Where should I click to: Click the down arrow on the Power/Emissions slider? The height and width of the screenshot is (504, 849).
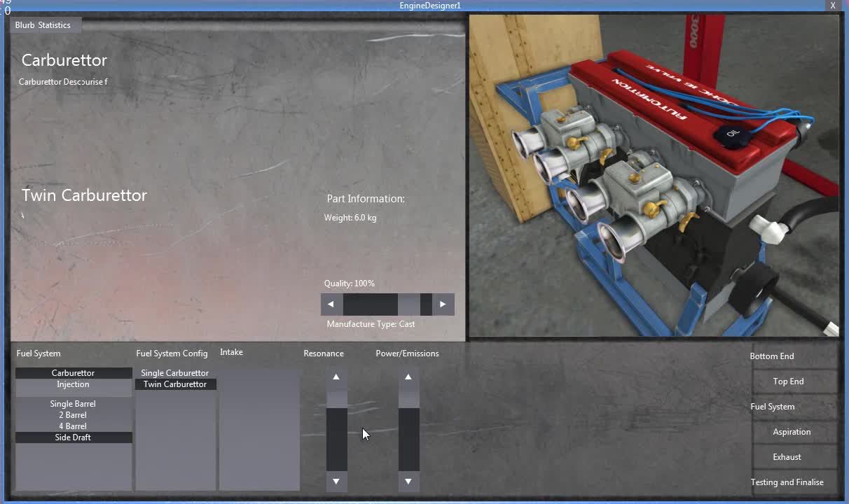tap(408, 481)
